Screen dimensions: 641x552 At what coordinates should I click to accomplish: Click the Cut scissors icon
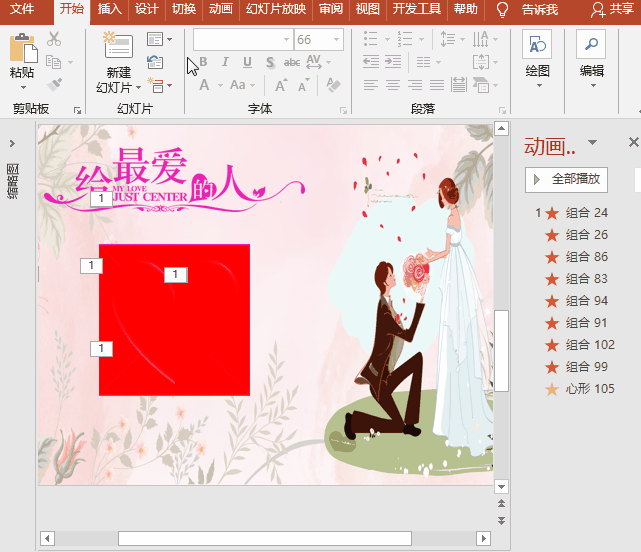pyautogui.click(x=54, y=39)
